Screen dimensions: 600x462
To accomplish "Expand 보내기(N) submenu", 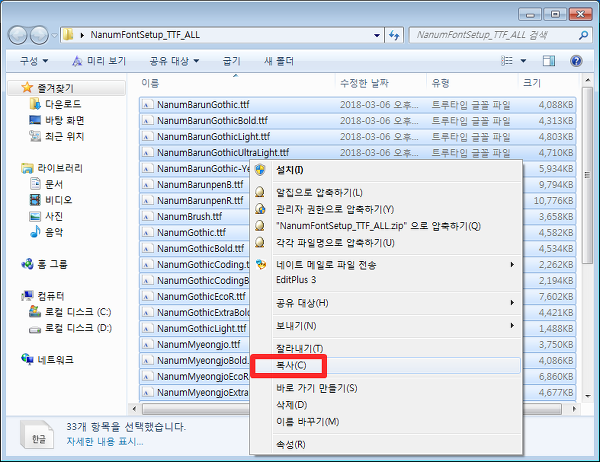I will (386, 326).
